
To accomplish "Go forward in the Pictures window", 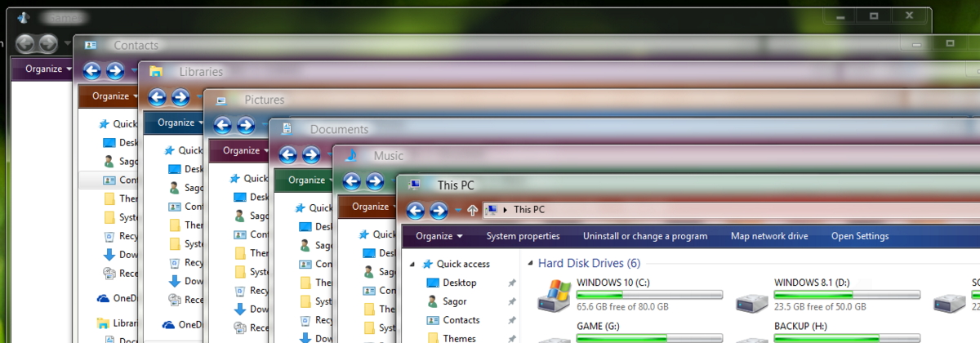I will tap(246, 125).
